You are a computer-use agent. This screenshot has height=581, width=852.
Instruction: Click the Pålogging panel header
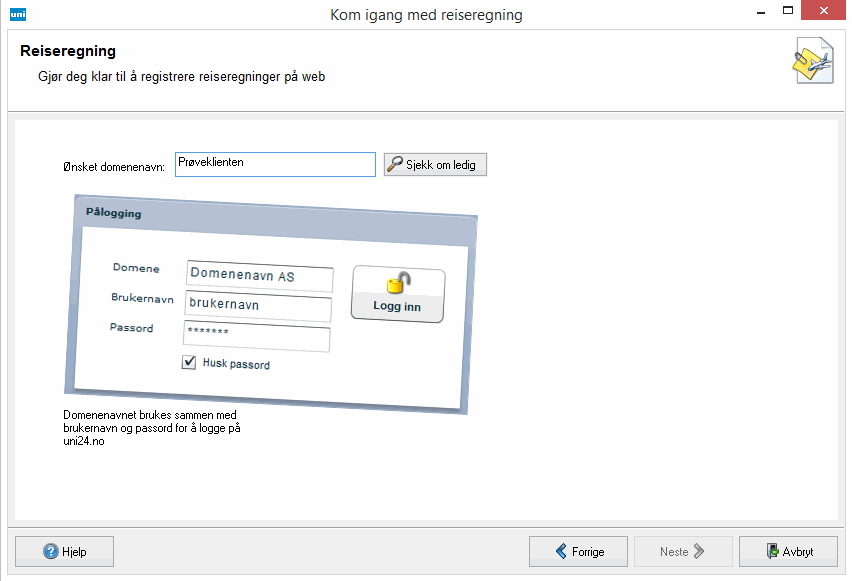click(114, 213)
